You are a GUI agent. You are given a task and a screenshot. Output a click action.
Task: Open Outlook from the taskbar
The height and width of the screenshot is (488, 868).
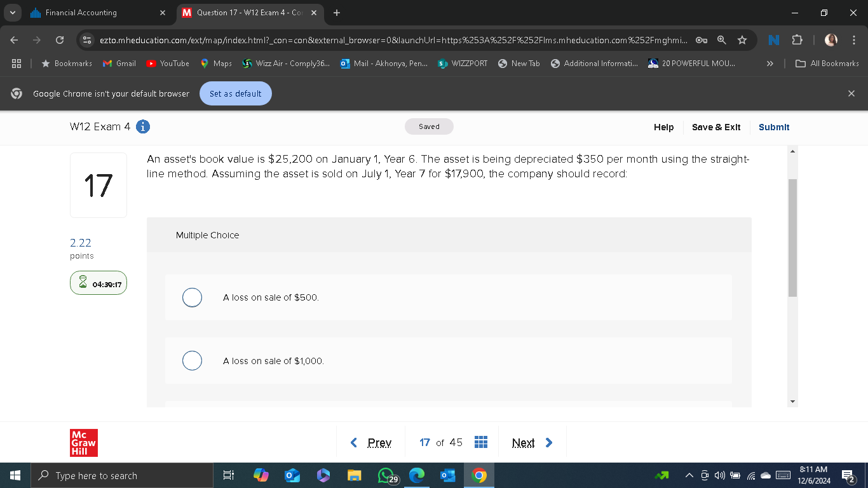click(448, 475)
